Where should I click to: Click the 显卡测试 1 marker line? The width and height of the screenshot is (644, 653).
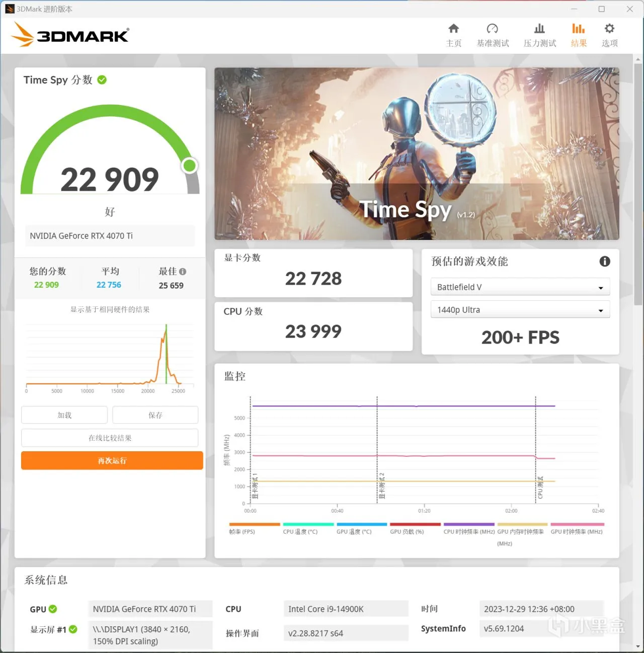(x=250, y=449)
